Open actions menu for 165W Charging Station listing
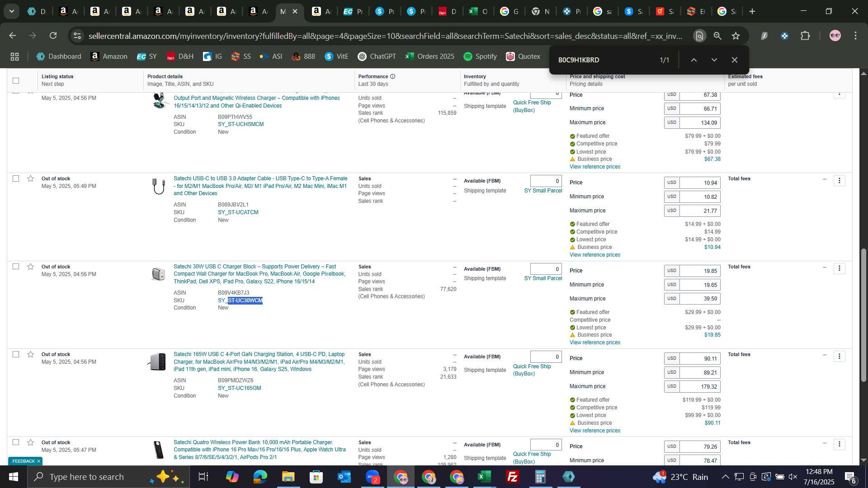This screenshot has height=488, width=868. click(x=840, y=357)
